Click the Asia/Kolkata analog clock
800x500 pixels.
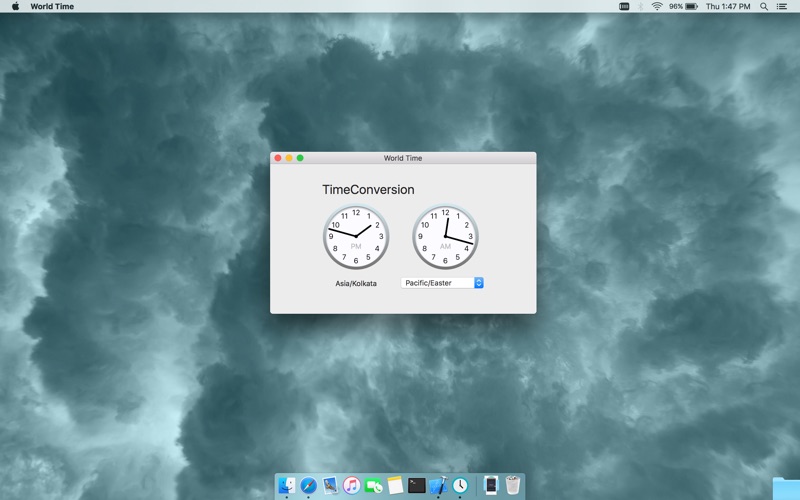(x=356, y=237)
